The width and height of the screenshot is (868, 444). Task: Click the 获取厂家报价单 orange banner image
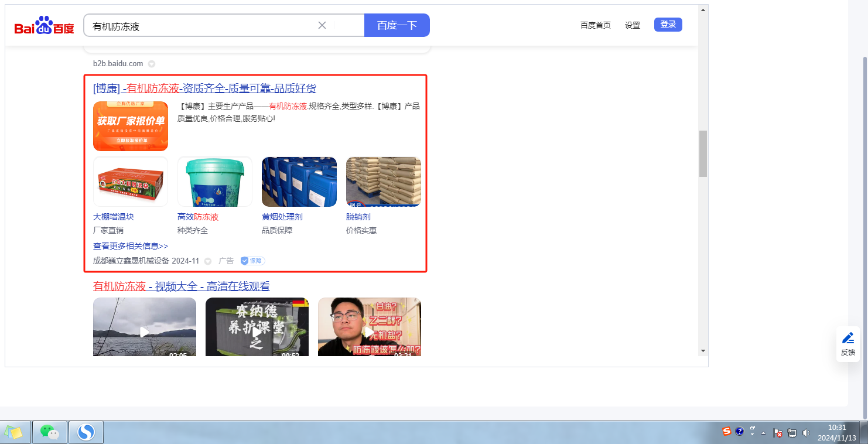131,126
